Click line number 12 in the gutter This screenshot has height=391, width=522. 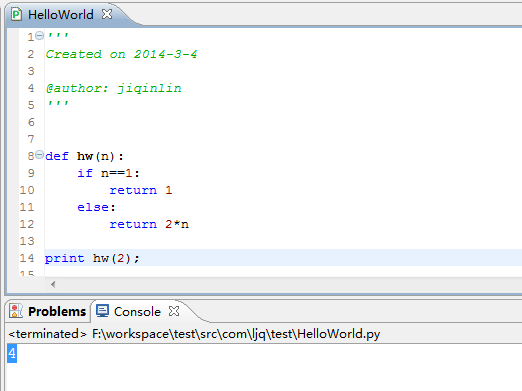27,224
